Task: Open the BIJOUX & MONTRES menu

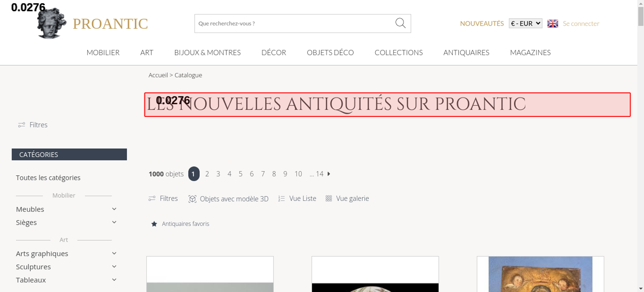Action: (207, 52)
